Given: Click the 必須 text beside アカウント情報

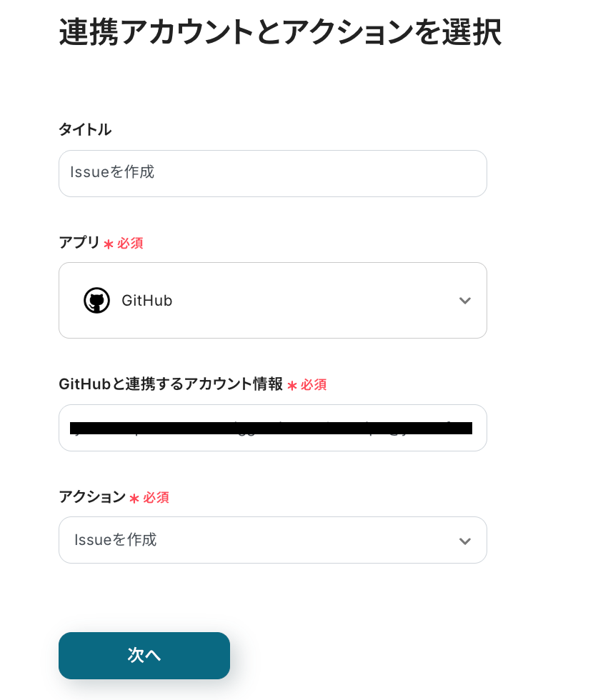Looking at the screenshot, I should pyautogui.click(x=314, y=384).
